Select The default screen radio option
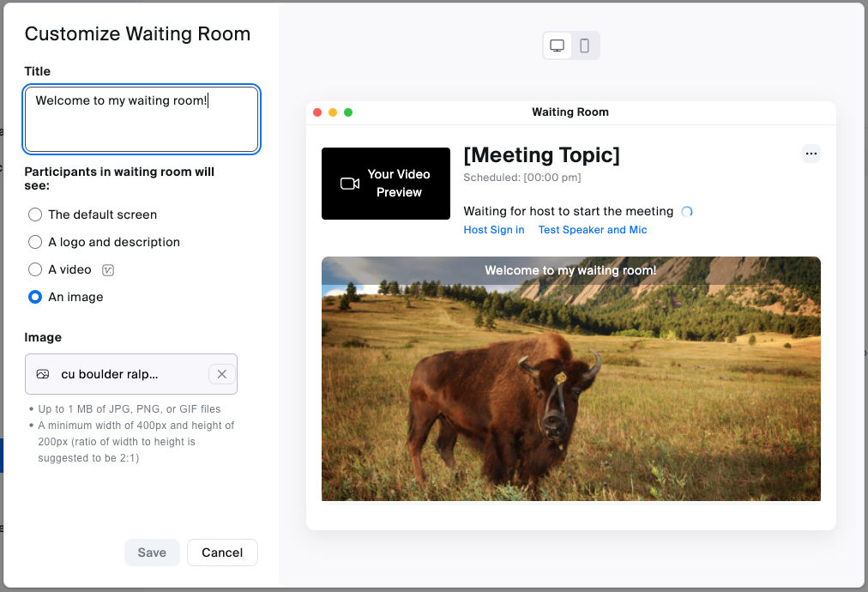The width and height of the screenshot is (868, 592). [35, 214]
